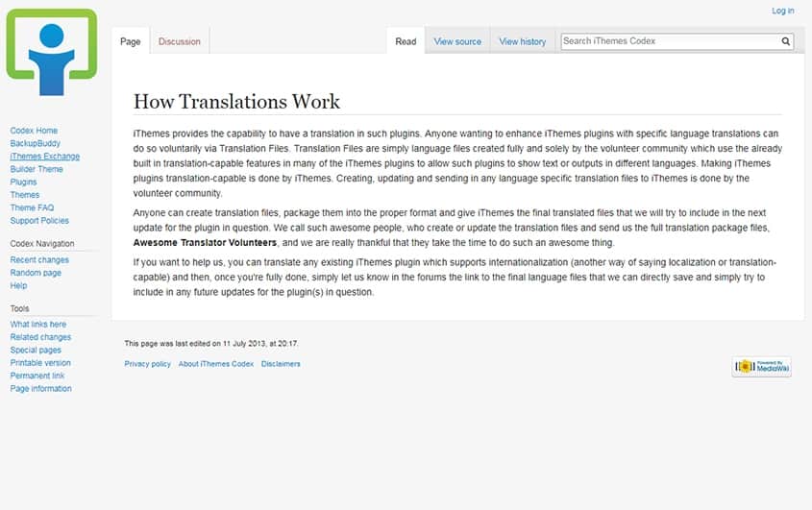This screenshot has height=510, width=812.
Task: Open the BackupBuddy sidebar link
Action: [36, 143]
